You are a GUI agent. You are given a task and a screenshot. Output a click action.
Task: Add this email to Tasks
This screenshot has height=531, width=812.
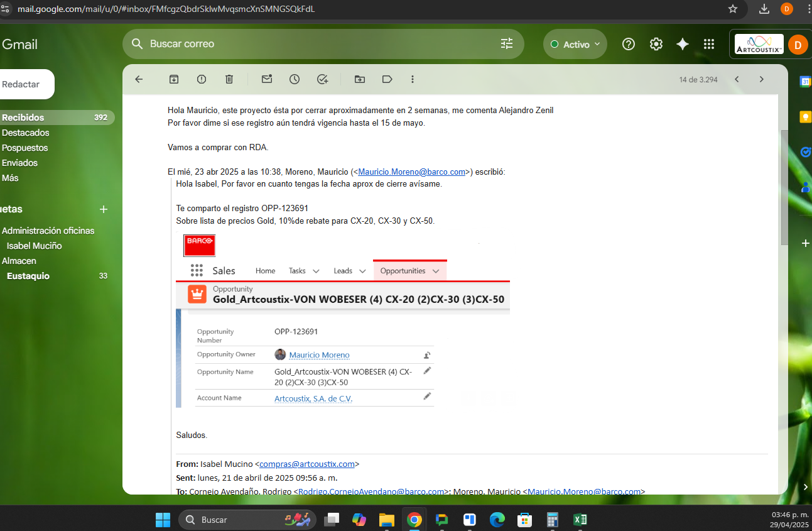322,79
